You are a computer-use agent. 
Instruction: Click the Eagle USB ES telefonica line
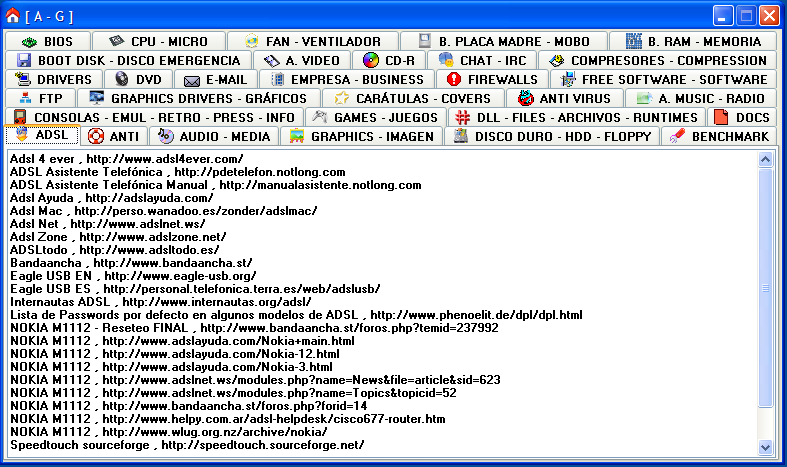pos(195,289)
